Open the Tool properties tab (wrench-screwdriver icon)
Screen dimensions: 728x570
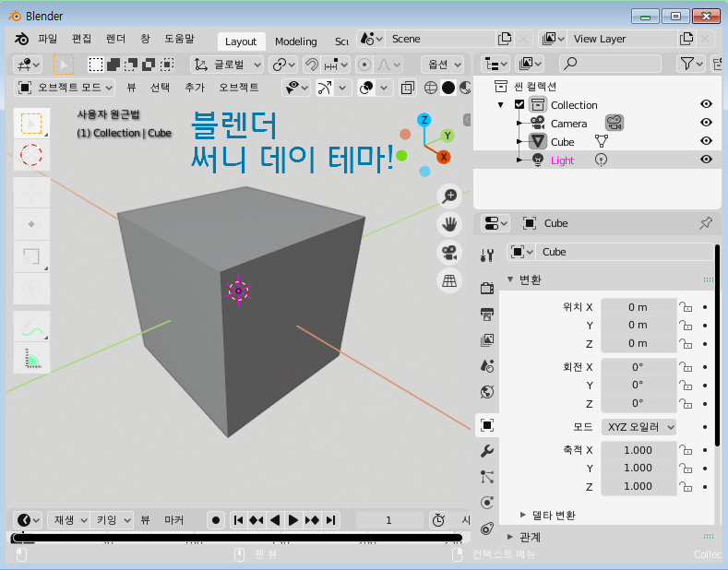487,255
